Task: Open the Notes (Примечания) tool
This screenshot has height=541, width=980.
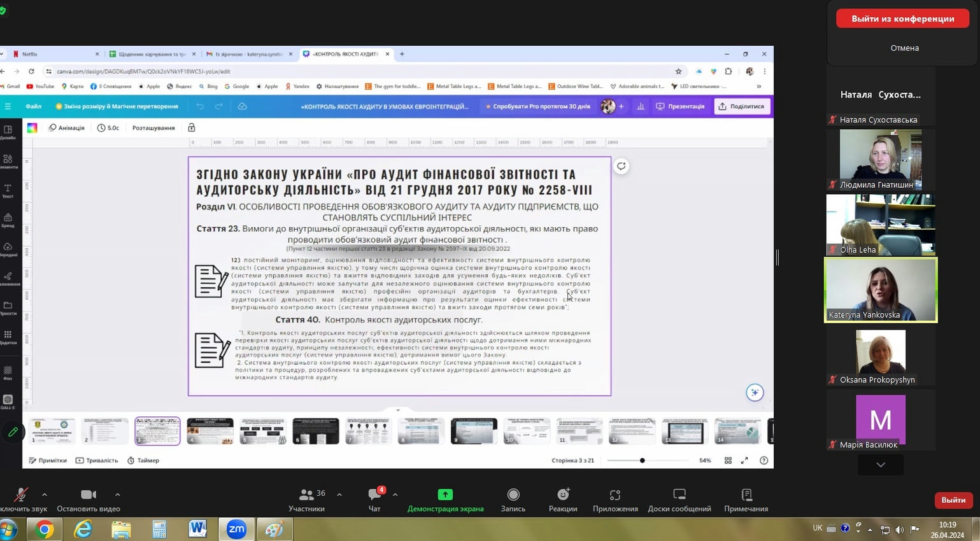Action: click(x=746, y=495)
